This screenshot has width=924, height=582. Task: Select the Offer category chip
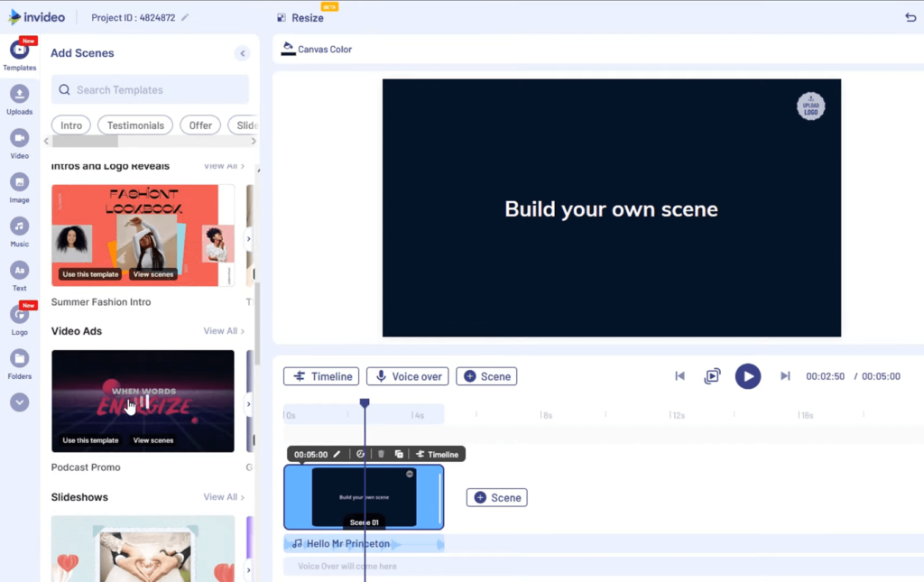click(200, 125)
